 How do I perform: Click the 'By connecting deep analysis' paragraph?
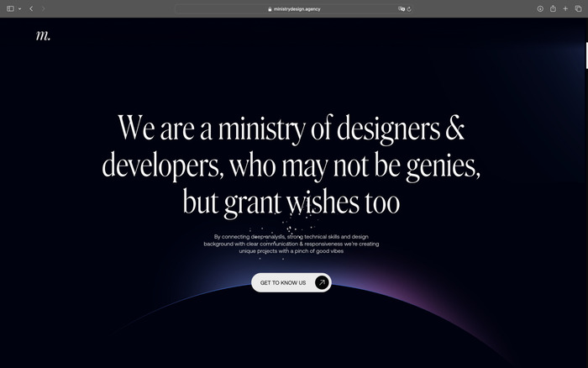click(x=291, y=244)
